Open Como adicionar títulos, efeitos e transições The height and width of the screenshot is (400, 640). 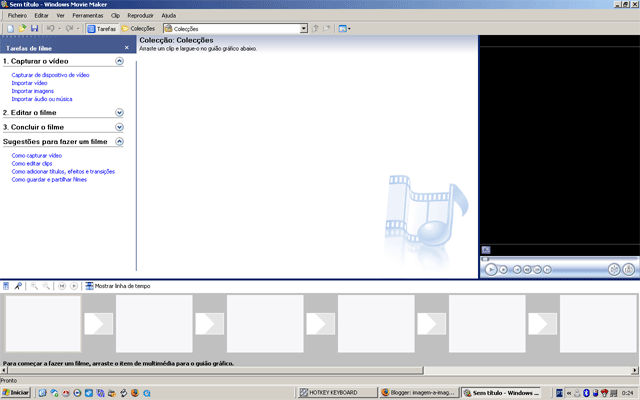(x=63, y=171)
